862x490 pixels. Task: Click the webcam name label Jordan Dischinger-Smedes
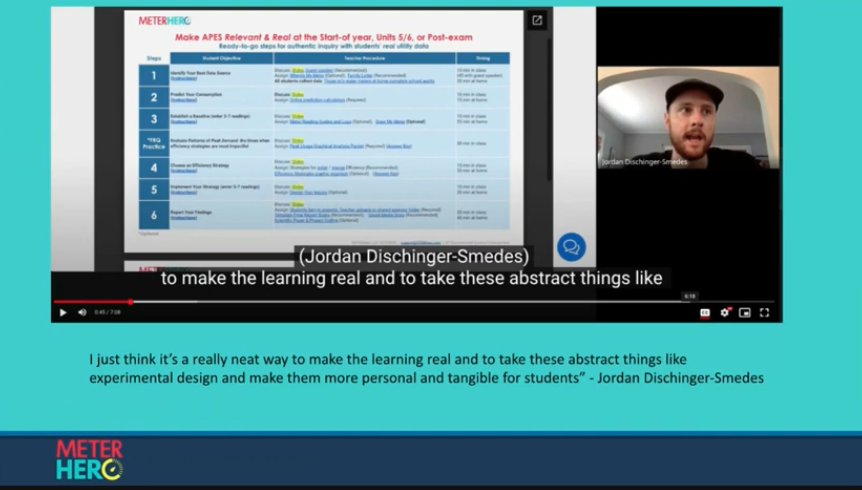(644, 162)
